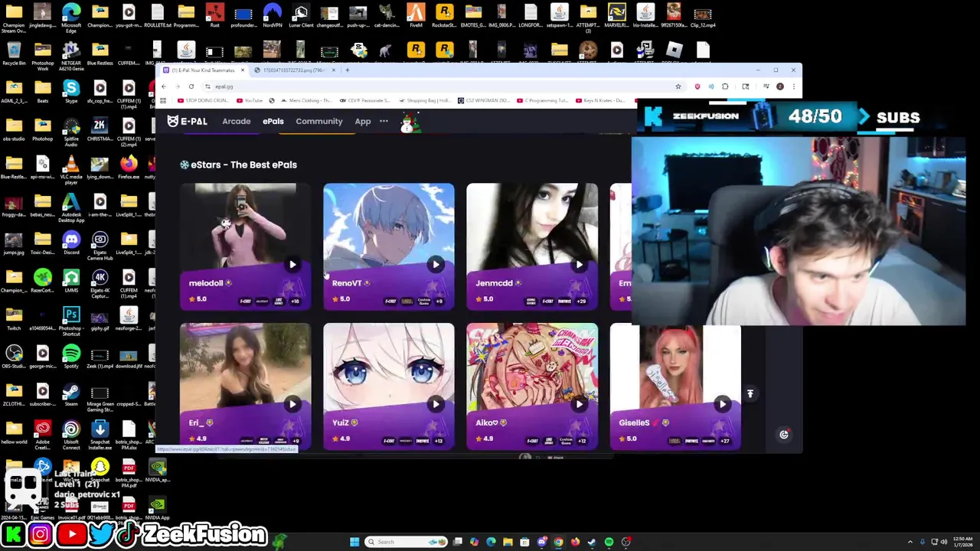This screenshot has width=980, height=551.
Task: Play Jenmcdd's voice intro
Action: pyautogui.click(x=579, y=265)
